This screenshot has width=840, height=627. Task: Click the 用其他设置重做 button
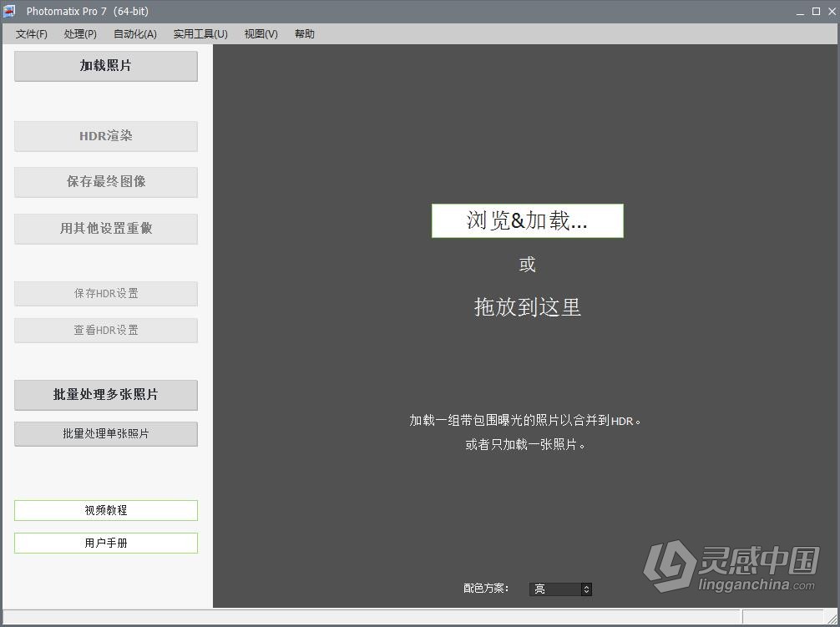pyautogui.click(x=106, y=229)
